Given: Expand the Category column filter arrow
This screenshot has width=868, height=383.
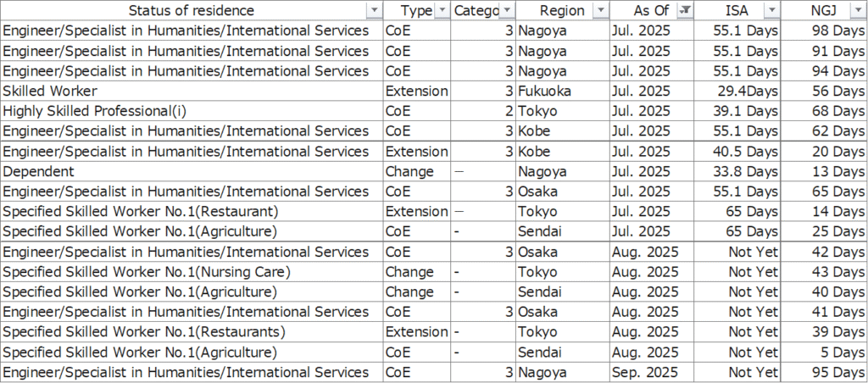Looking at the screenshot, I should (x=506, y=11).
